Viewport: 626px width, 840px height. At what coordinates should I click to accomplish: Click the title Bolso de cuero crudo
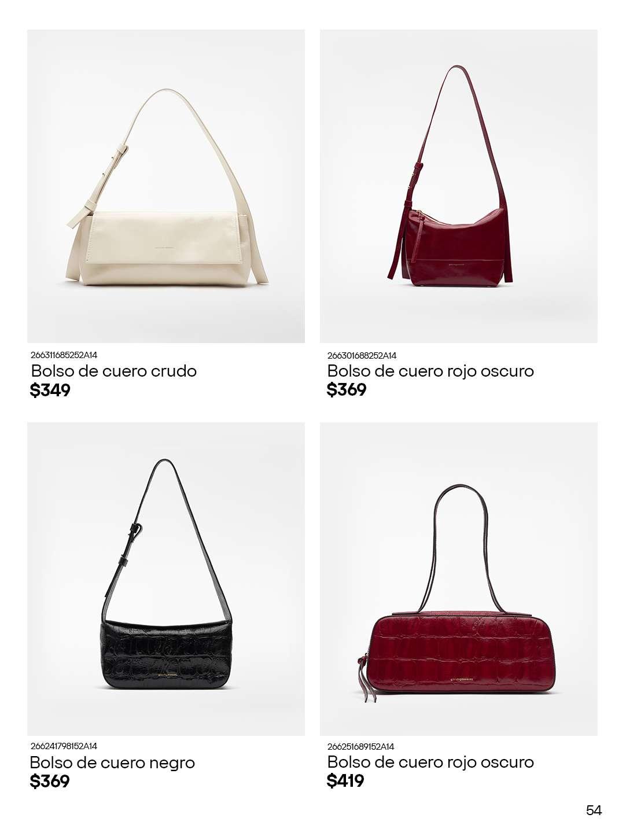[114, 371]
